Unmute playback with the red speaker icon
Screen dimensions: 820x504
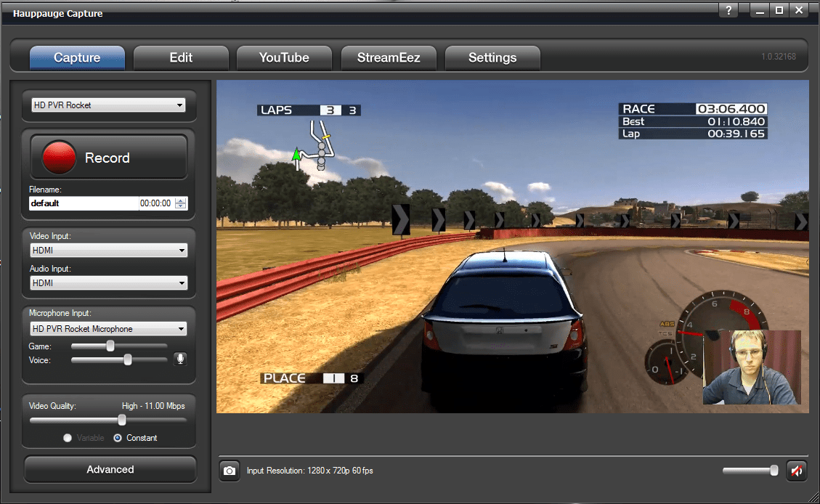click(797, 471)
